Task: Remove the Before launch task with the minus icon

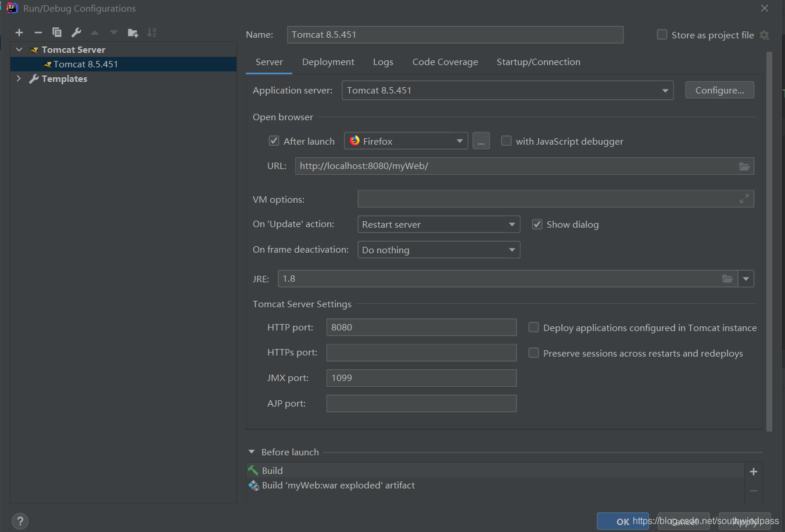Action: tap(754, 491)
